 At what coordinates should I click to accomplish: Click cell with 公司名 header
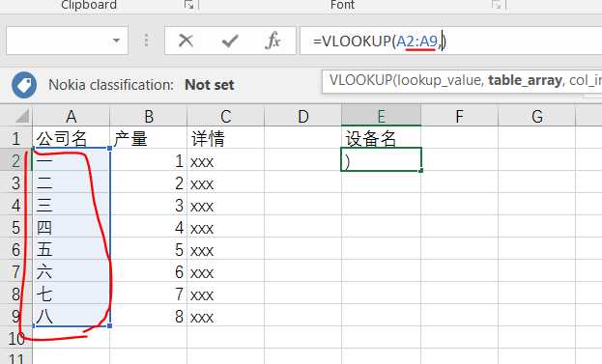72,138
